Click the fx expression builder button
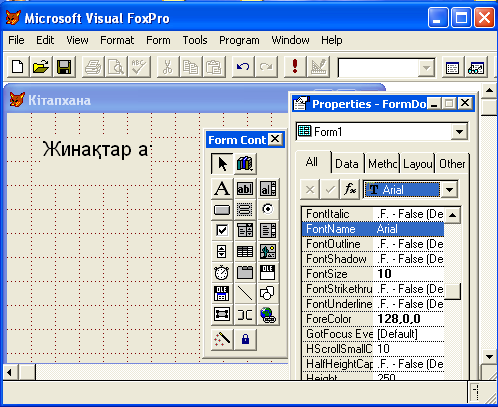This screenshot has height=407, width=498. tap(350, 190)
